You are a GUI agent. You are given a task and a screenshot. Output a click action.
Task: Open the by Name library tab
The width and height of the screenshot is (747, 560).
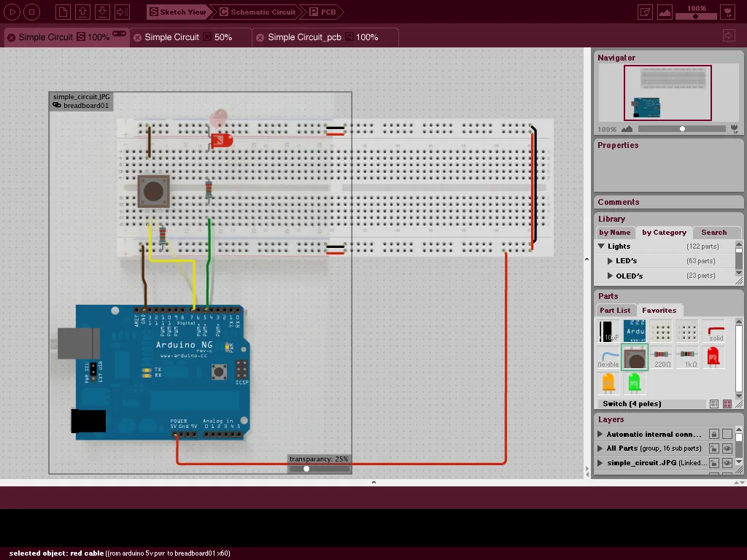[614, 233]
